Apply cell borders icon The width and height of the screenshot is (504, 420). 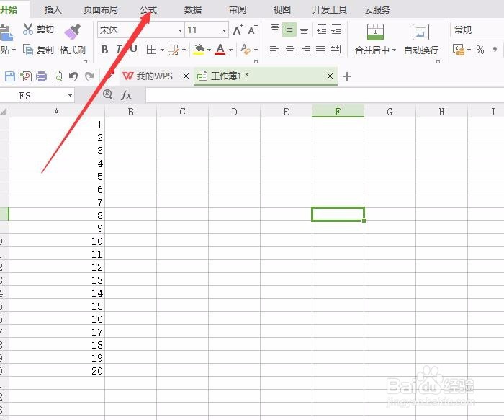point(151,50)
